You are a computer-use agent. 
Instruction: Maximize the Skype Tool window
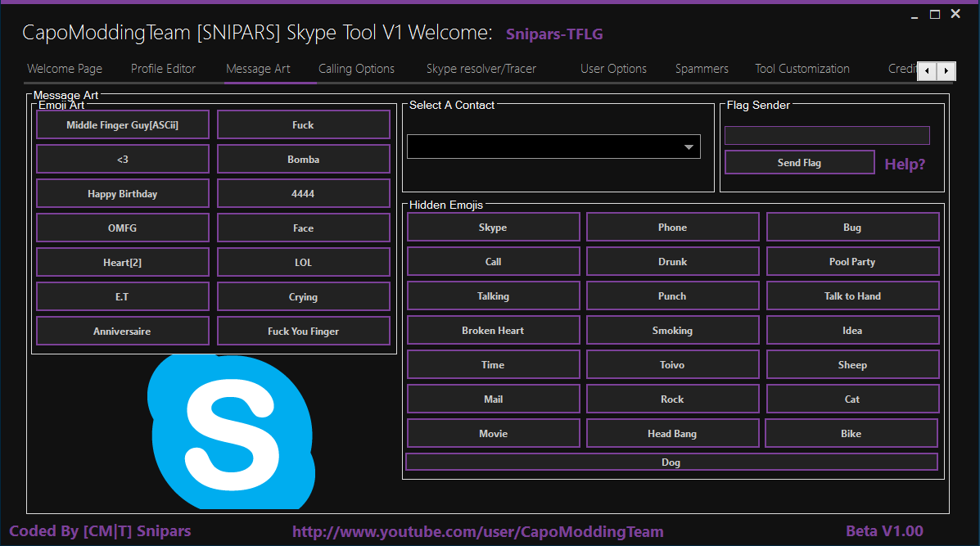click(x=935, y=15)
